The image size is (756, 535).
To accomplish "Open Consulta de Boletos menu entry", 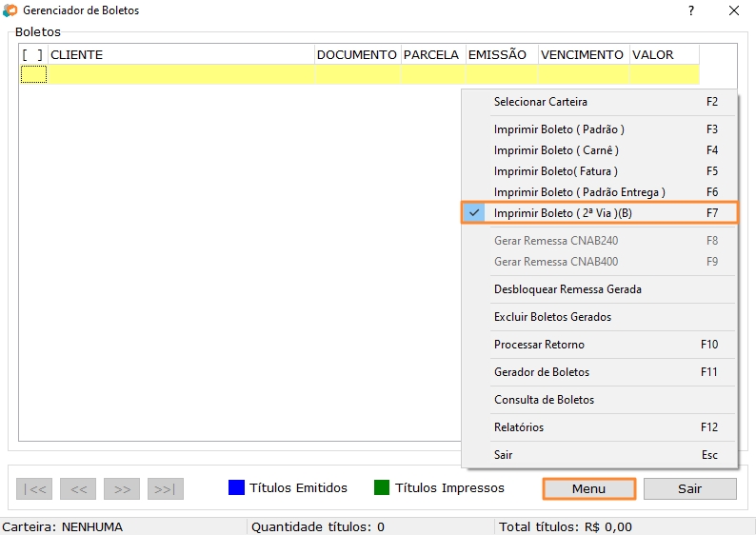I will tap(599, 400).
